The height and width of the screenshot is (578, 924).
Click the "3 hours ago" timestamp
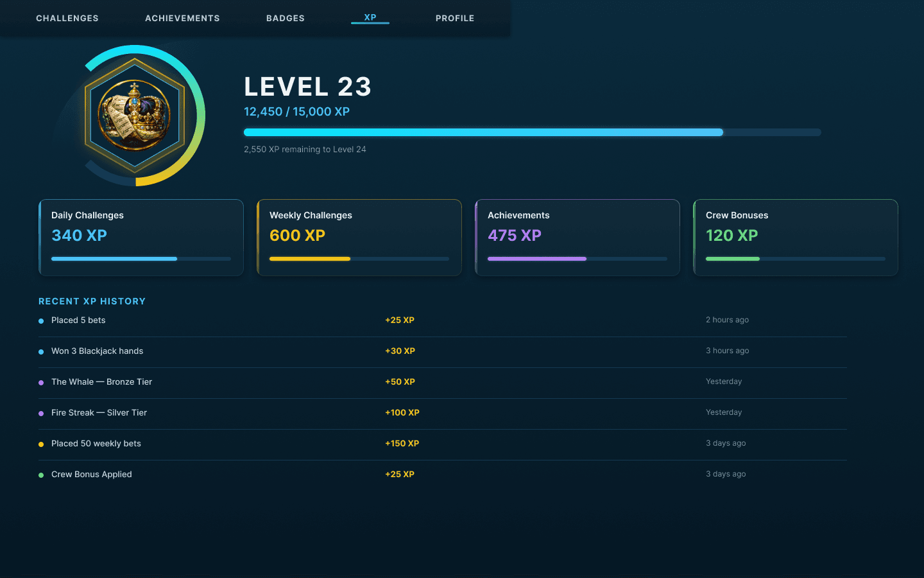coord(728,351)
